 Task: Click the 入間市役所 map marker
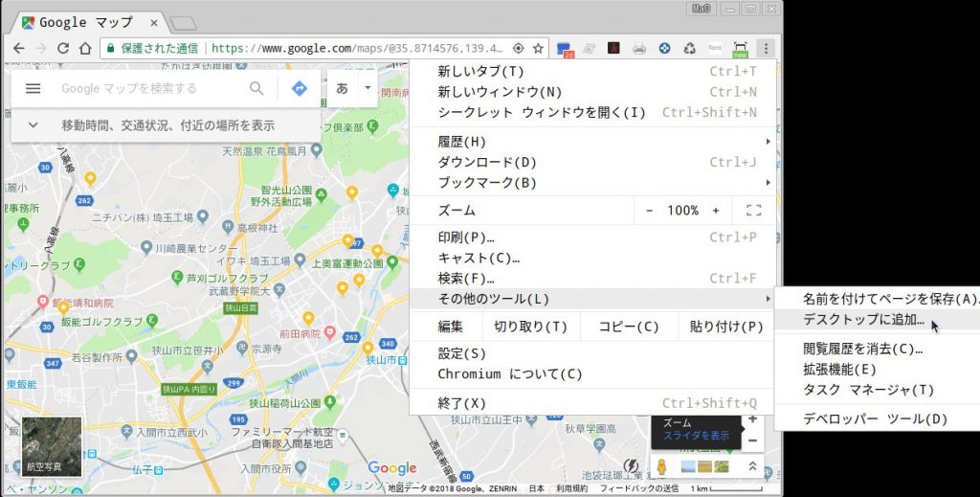click(x=301, y=467)
